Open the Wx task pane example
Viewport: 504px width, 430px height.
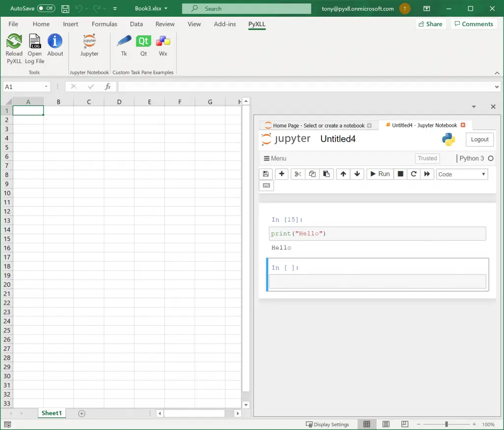point(163,45)
